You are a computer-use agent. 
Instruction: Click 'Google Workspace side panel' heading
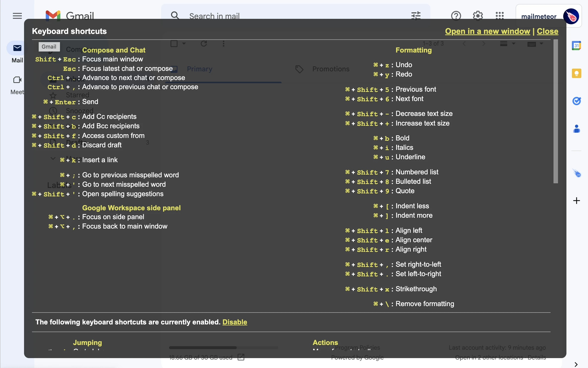point(131,208)
